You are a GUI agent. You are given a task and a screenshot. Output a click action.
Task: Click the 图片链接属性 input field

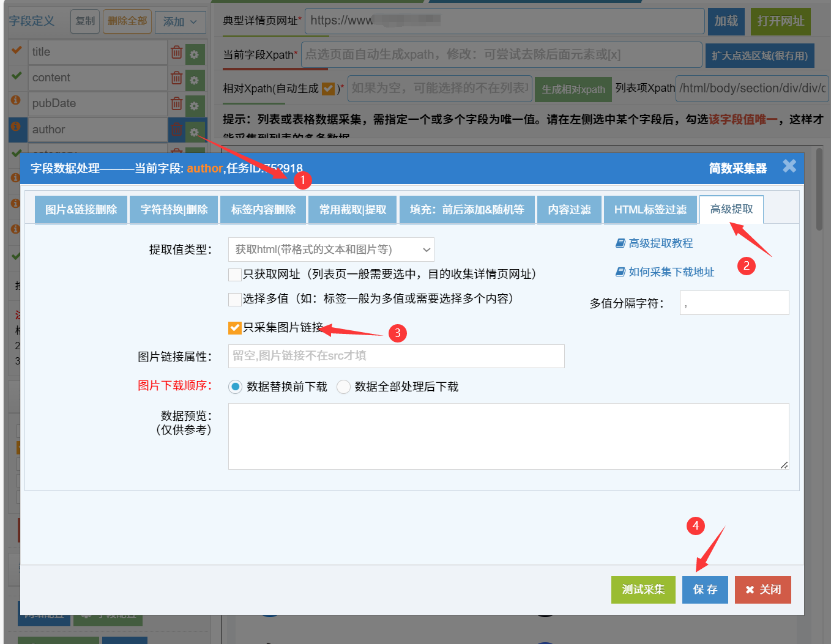396,356
